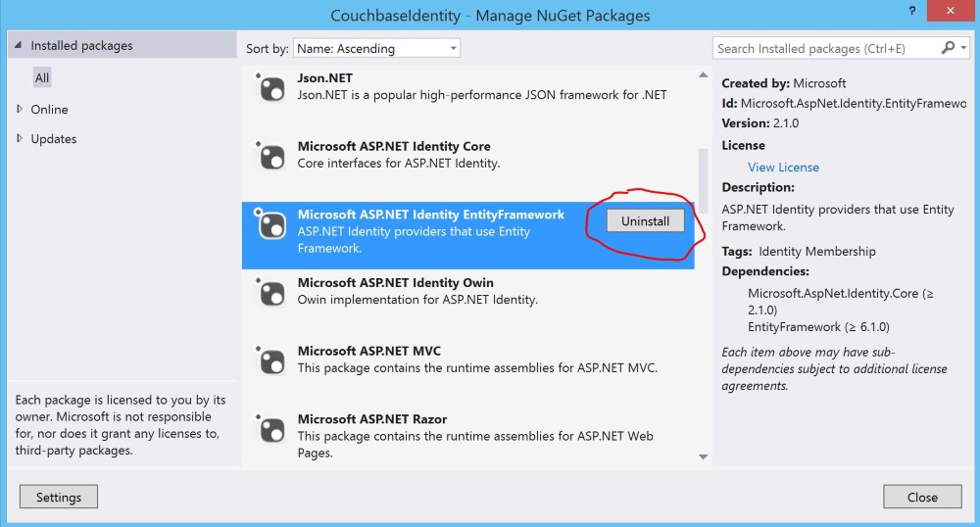Open the search options dropdown arrow
980x527 pixels.
pos(963,47)
